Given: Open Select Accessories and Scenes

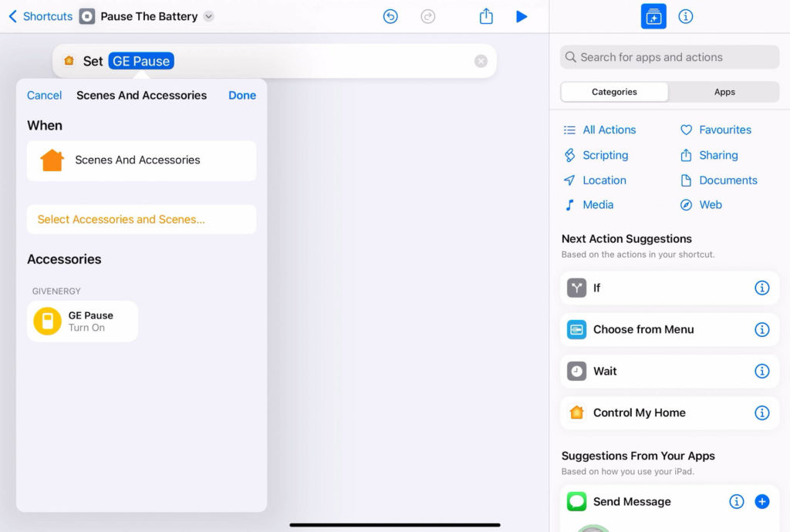Looking at the screenshot, I should pyautogui.click(x=142, y=220).
